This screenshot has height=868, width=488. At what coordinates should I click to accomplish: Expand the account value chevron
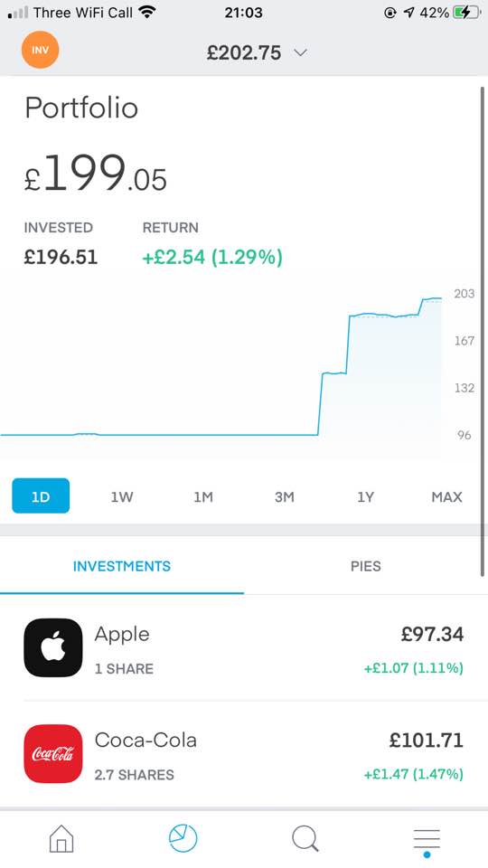(x=300, y=52)
